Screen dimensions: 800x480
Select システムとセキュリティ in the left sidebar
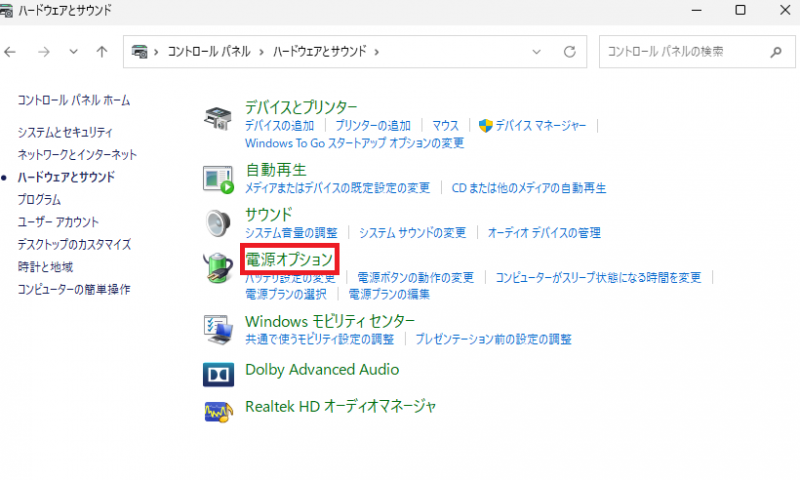[x=65, y=132]
